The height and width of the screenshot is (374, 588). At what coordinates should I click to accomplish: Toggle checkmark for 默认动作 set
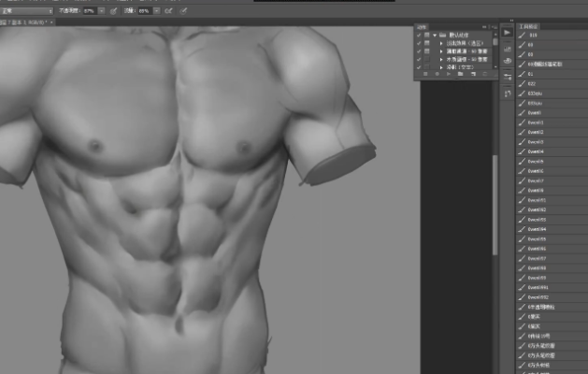(419, 35)
